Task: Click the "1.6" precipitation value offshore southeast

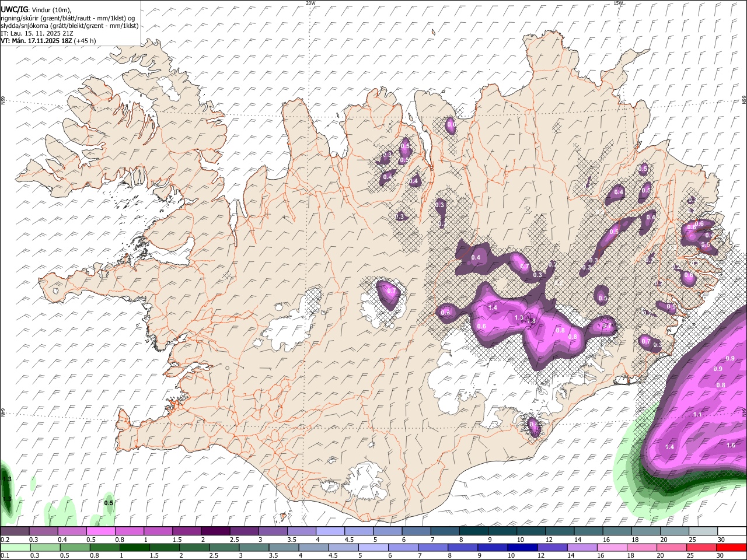Action: point(731,445)
